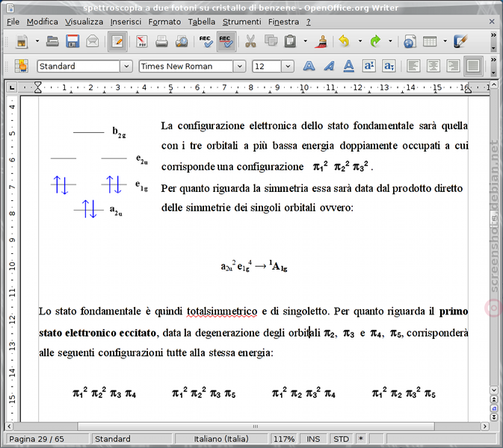Click the 117% zoom field in the status bar
The width and height of the screenshot is (503, 448).
tap(284, 439)
